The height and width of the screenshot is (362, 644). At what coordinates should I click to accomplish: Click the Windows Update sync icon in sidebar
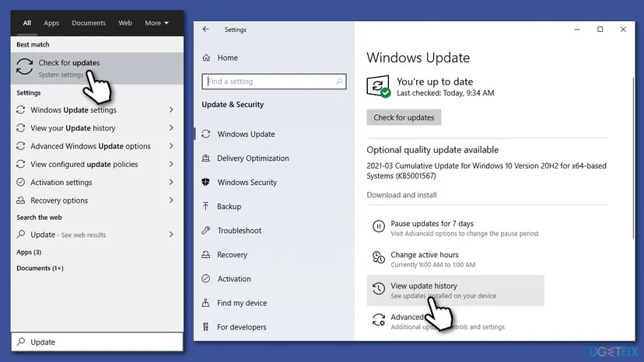click(x=206, y=134)
